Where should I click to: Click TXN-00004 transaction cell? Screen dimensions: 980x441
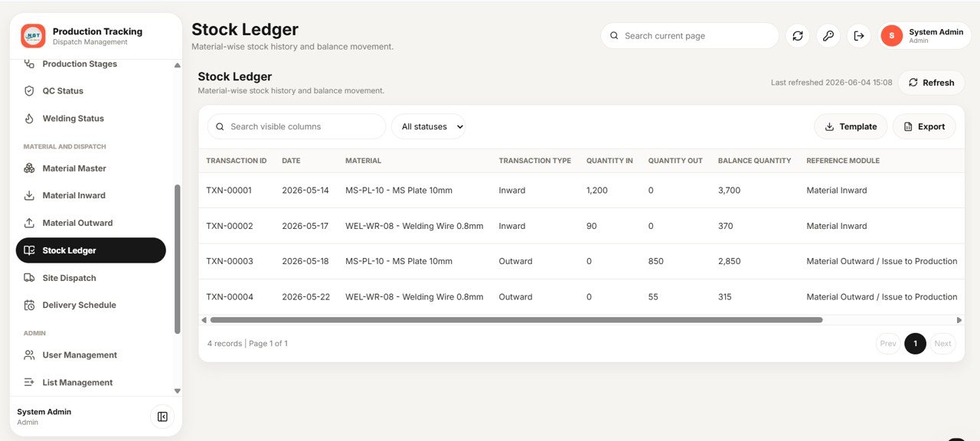pyautogui.click(x=230, y=297)
